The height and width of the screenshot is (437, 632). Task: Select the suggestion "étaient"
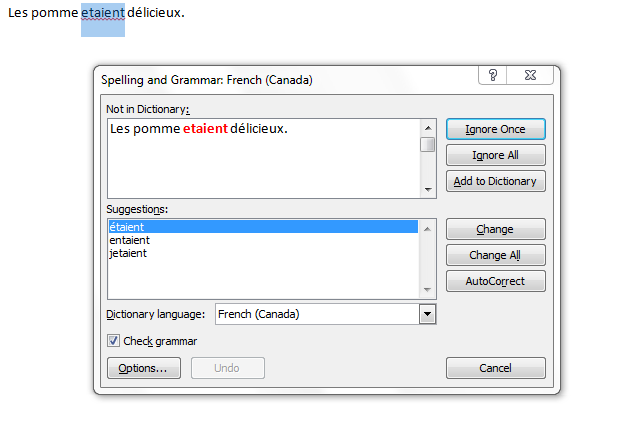[127, 228]
